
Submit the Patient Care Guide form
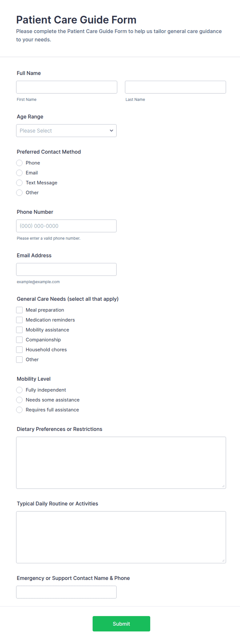coord(121,624)
